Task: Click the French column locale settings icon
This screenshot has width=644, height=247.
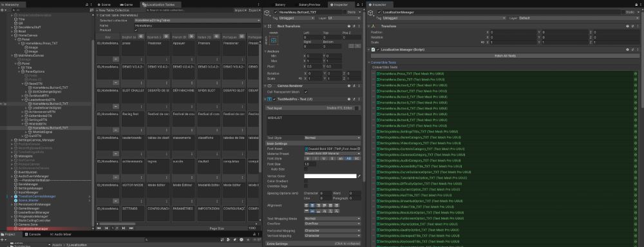Action: 191,37
